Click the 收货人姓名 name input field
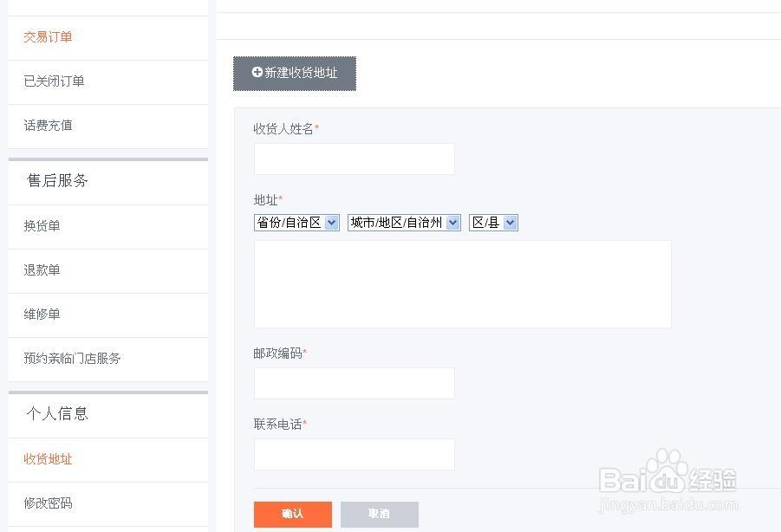Image resolution: width=781 pixels, height=532 pixels. click(x=354, y=159)
